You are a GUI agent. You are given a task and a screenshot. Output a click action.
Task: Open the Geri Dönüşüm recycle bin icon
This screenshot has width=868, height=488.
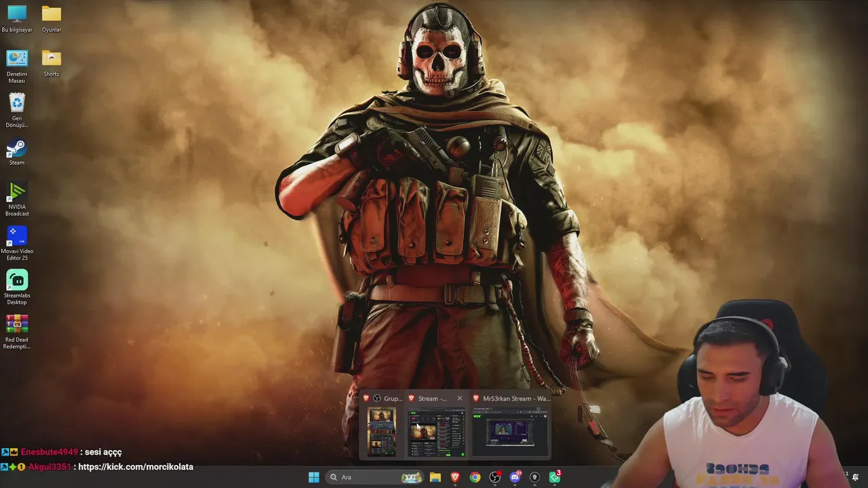(17, 110)
